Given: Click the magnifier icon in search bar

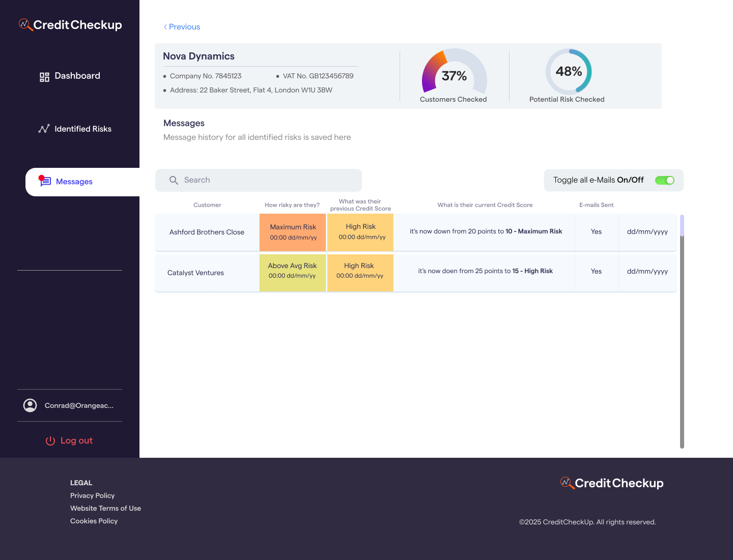Looking at the screenshot, I should tap(174, 180).
